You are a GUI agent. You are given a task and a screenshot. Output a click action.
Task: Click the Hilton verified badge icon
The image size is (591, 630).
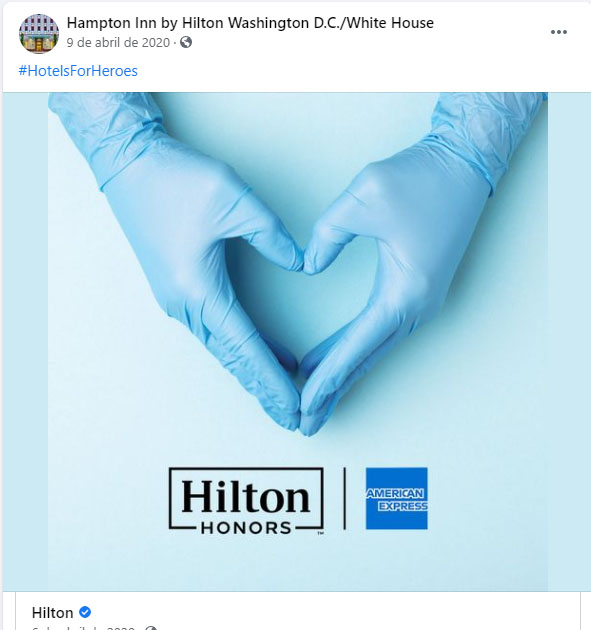pyautogui.click(x=85, y=612)
